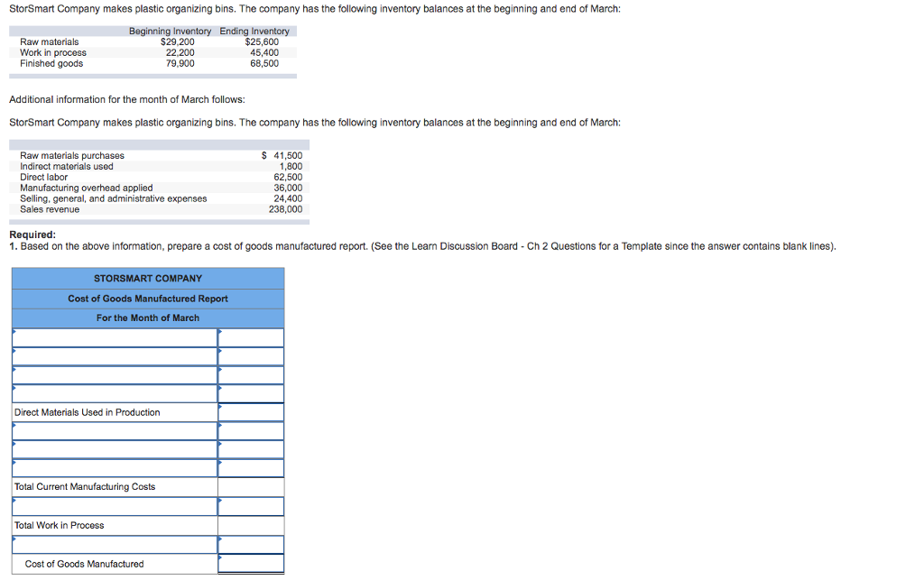Click amount field just above Total Current Manufacturing amount
This screenshot has height=580, width=924.
(251, 468)
